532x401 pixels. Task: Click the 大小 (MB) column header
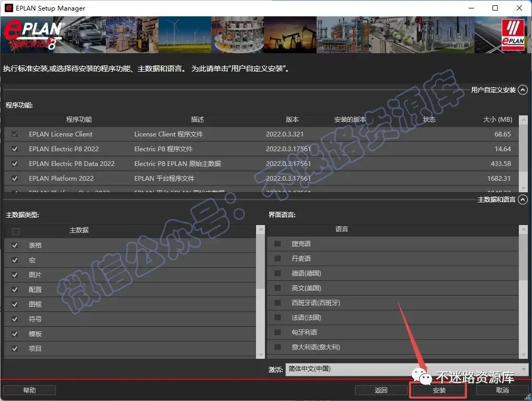[x=498, y=120]
